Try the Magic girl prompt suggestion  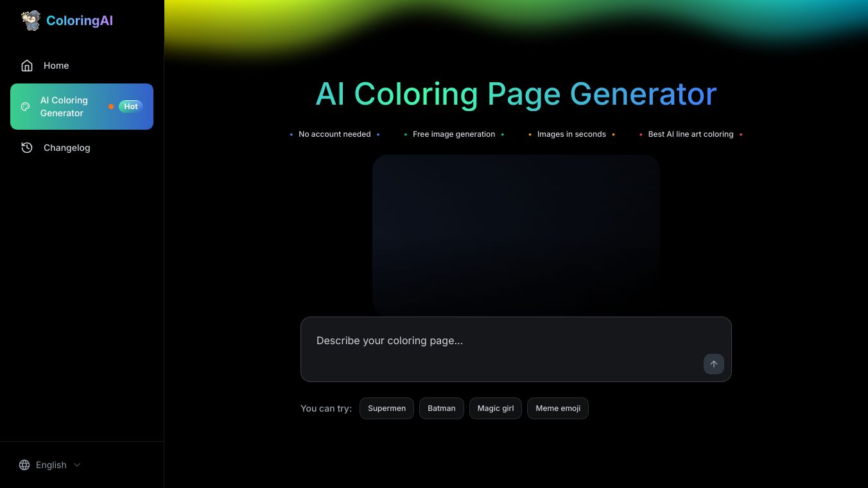(x=496, y=408)
